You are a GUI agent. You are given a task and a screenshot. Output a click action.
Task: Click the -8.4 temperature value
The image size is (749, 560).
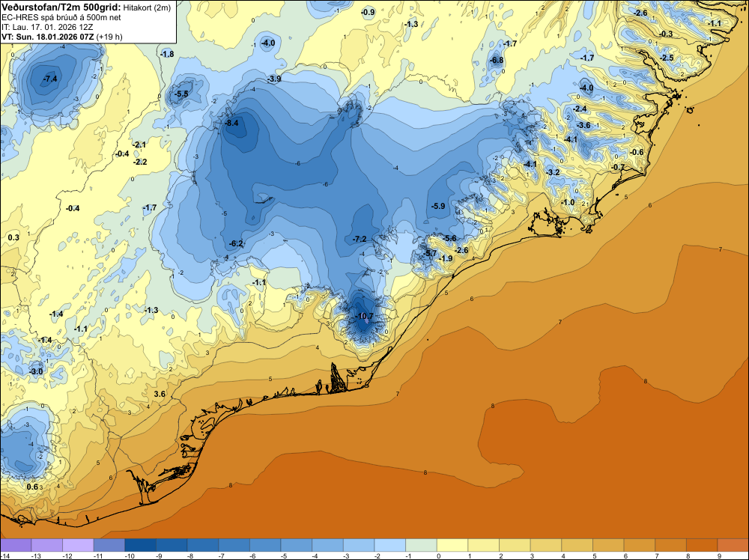tap(231, 123)
